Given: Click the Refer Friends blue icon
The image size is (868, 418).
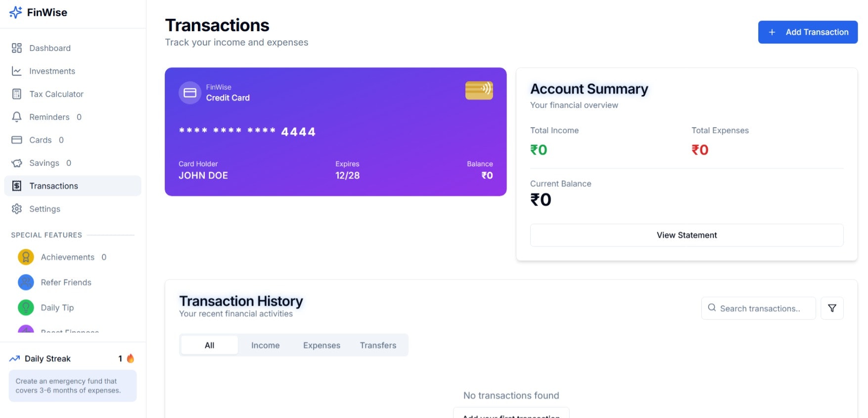Looking at the screenshot, I should click(26, 282).
